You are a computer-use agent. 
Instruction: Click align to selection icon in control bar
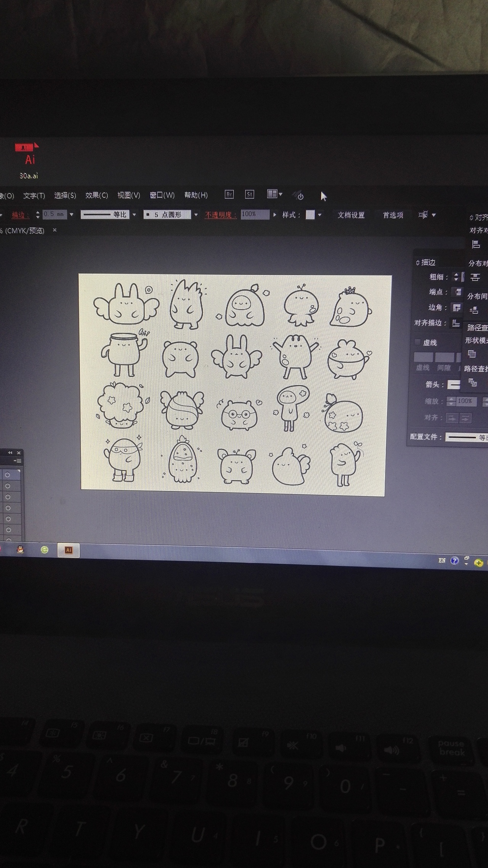pos(423,215)
